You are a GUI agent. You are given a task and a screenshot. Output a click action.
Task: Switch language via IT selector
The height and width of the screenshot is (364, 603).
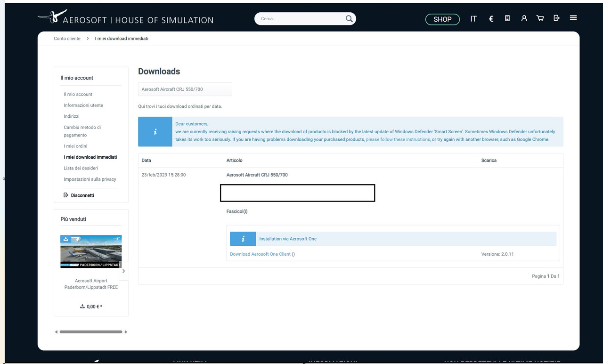(473, 19)
